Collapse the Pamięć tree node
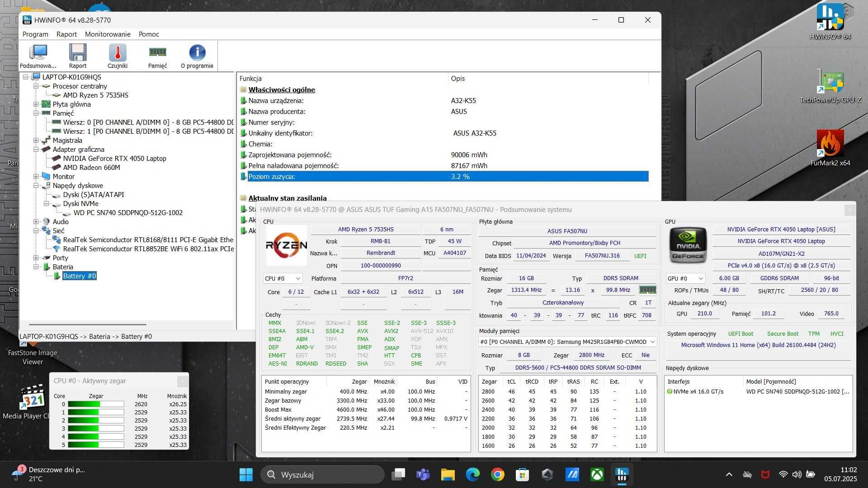868x488 pixels. [36, 113]
